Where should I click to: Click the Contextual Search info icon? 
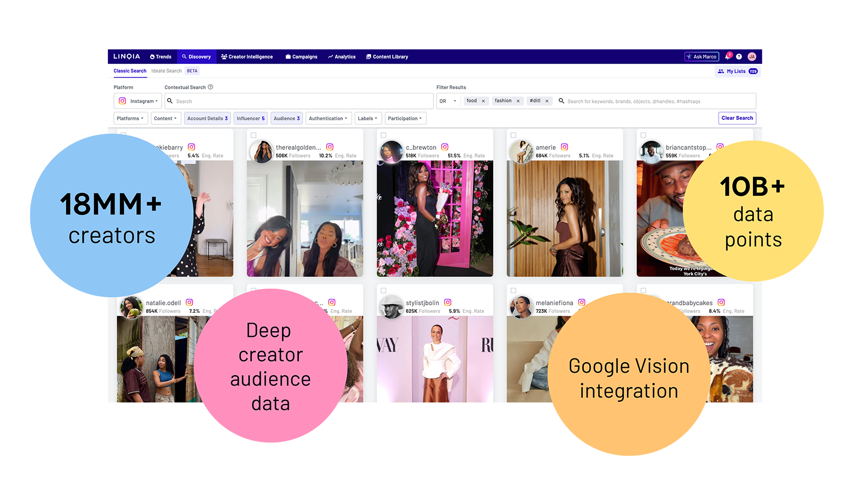210,87
